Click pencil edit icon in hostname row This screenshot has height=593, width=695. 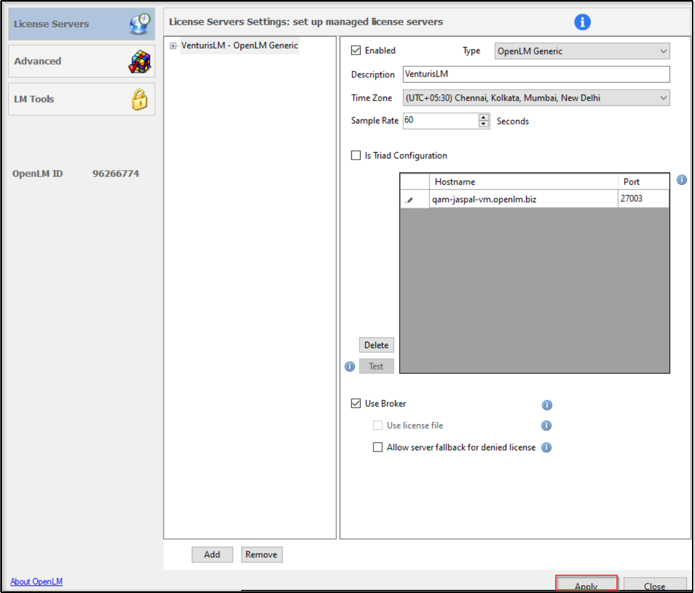pyautogui.click(x=409, y=200)
